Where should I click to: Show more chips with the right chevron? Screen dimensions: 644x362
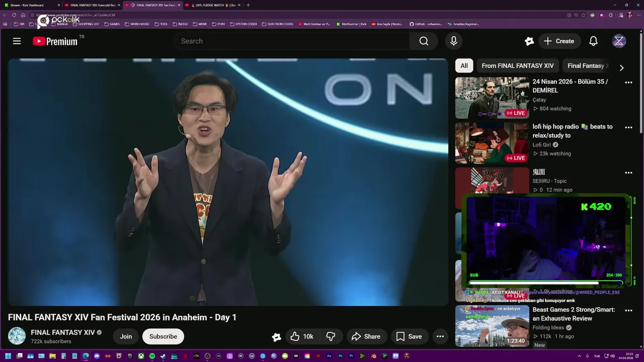coord(621,67)
